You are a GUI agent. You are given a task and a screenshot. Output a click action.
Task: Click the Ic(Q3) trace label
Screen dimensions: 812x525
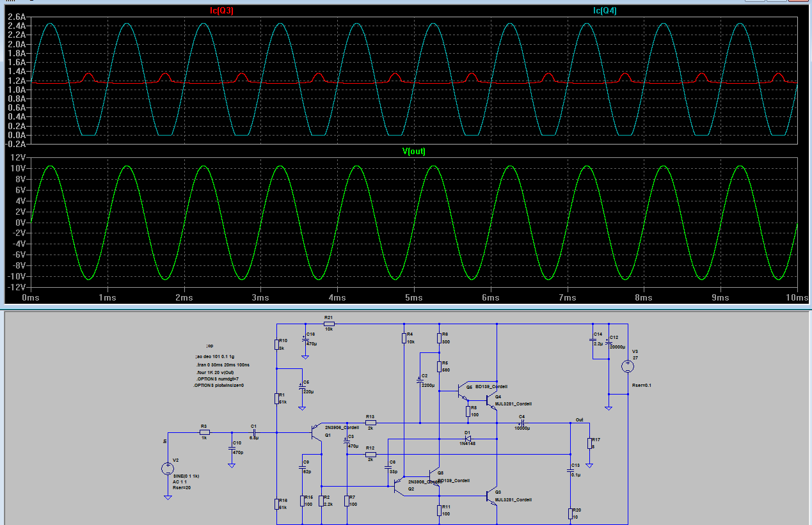pyautogui.click(x=221, y=10)
